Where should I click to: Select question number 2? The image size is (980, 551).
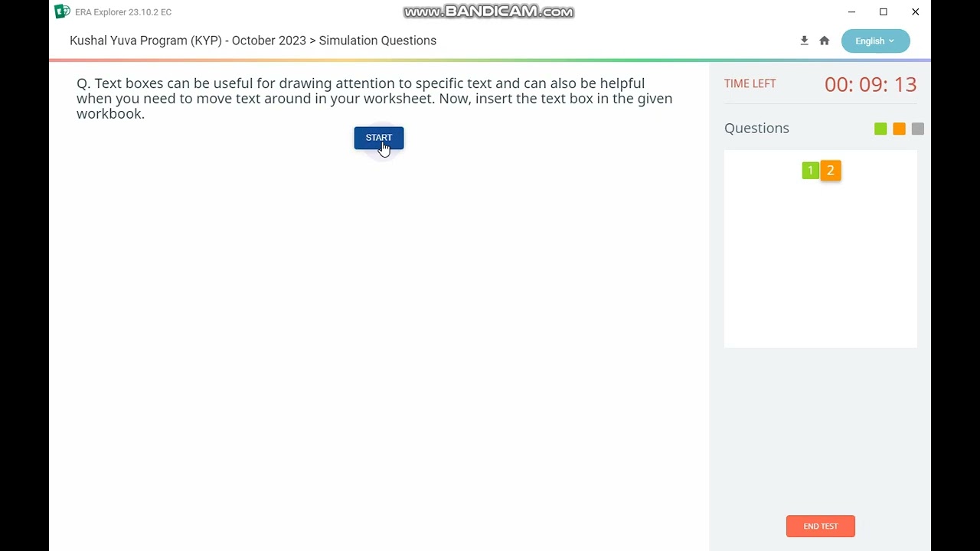coord(831,171)
